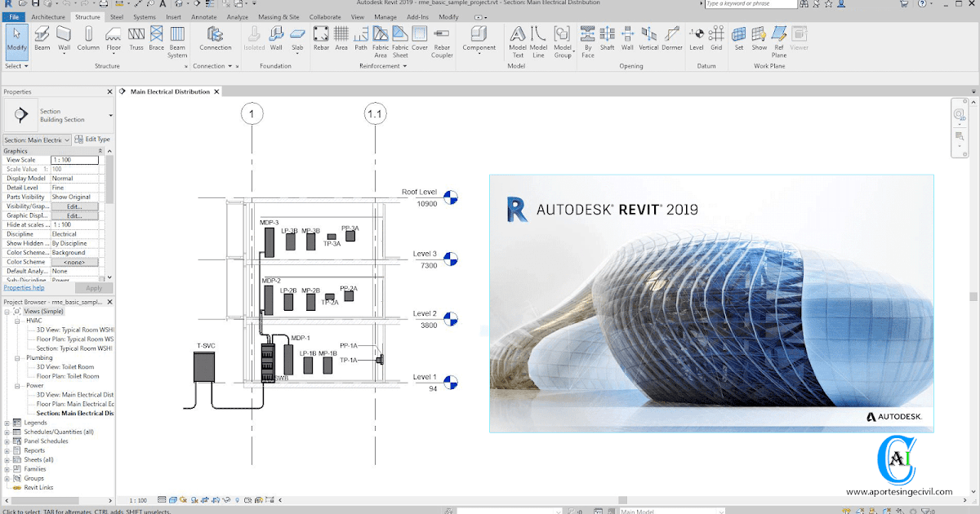This screenshot has height=514, width=980.
Task: Select the Beam tool
Action: (42, 39)
